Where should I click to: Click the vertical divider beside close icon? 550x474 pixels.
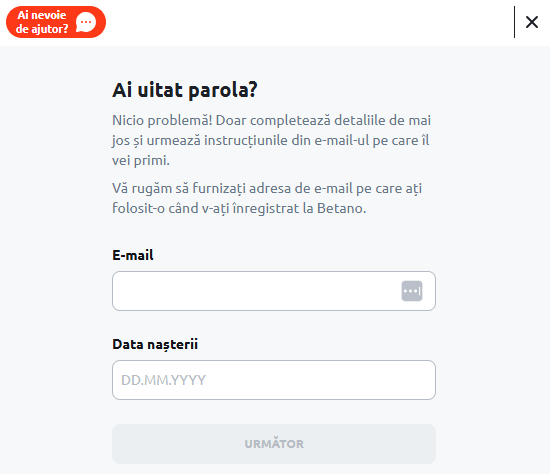(514, 22)
